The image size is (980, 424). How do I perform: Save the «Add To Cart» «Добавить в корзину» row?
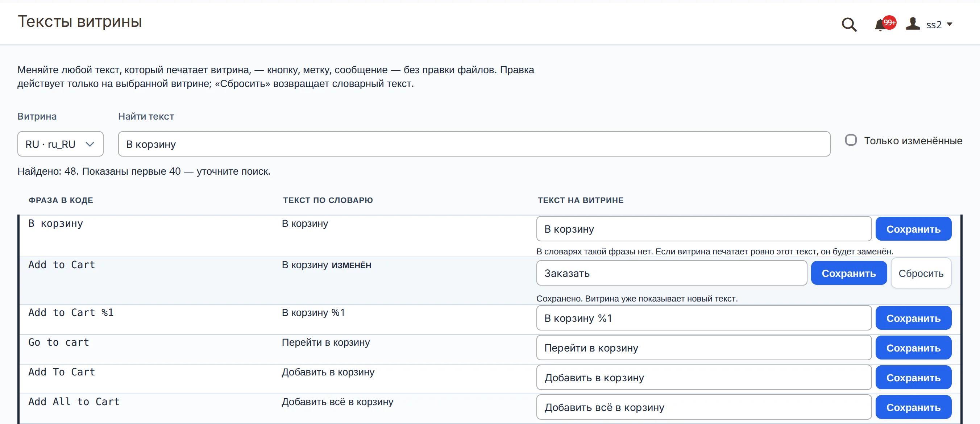(x=913, y=377)
